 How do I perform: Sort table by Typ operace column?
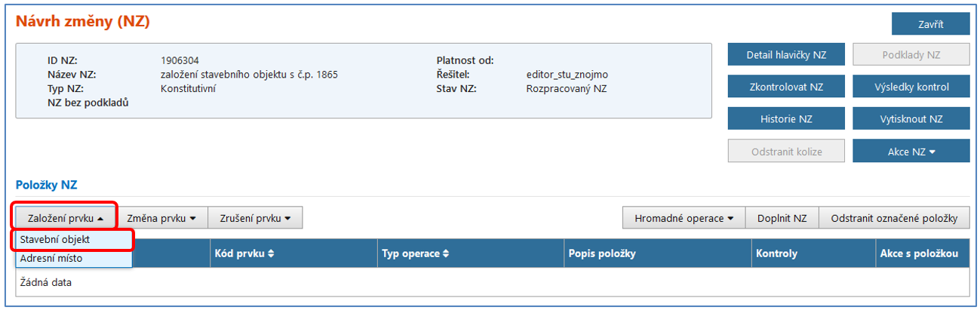[414, 254]
